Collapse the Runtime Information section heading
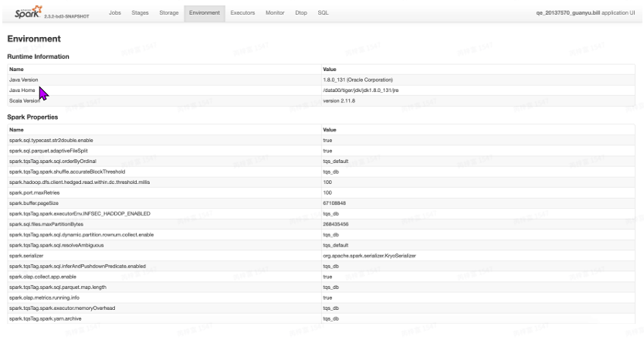Image resolution: width=644 pixels, height=347 pixels. tap(38, 56)
